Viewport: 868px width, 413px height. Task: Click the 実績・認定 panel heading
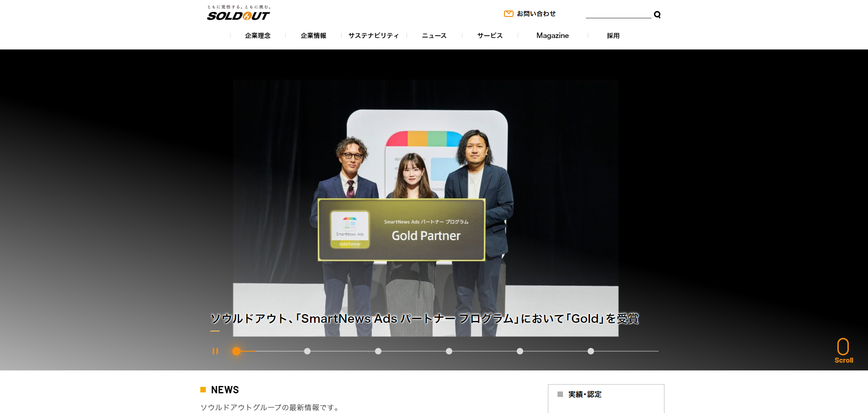(x=584, y=394)
